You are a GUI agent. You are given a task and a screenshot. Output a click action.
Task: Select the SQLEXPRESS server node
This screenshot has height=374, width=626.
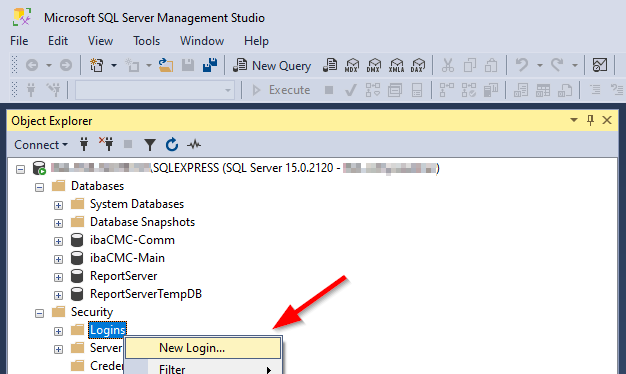pyautogui.click(x=244, y=168)
